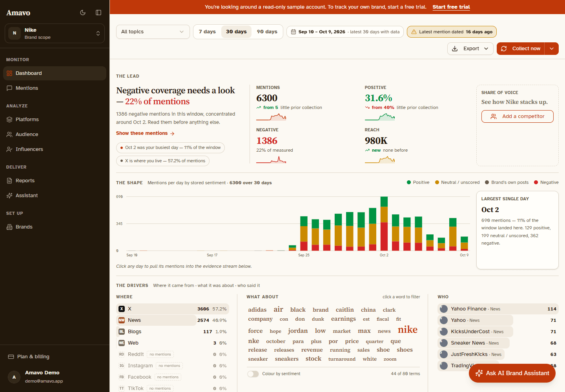Screen dimensions: 565x392
Task: Toggle the Neutral / unscored legend series
Action: pyautogui.click(x=457, y=182)
